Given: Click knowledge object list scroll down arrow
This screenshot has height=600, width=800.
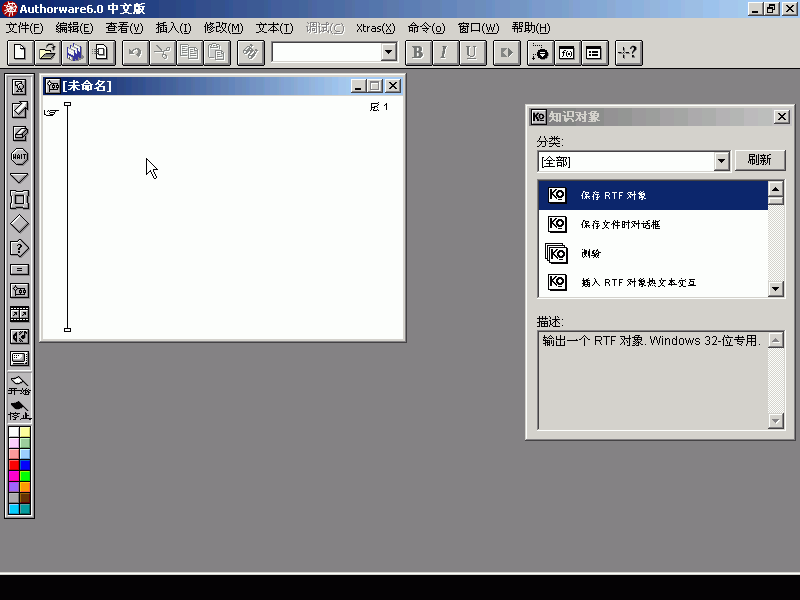Looking at the screenshot, I should 776,289.
